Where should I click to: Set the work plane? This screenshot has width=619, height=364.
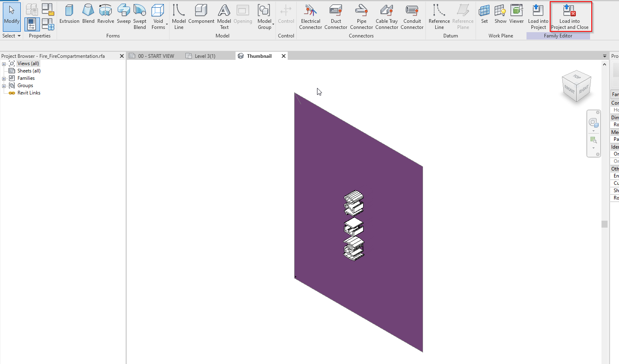[x=484, y=14]
